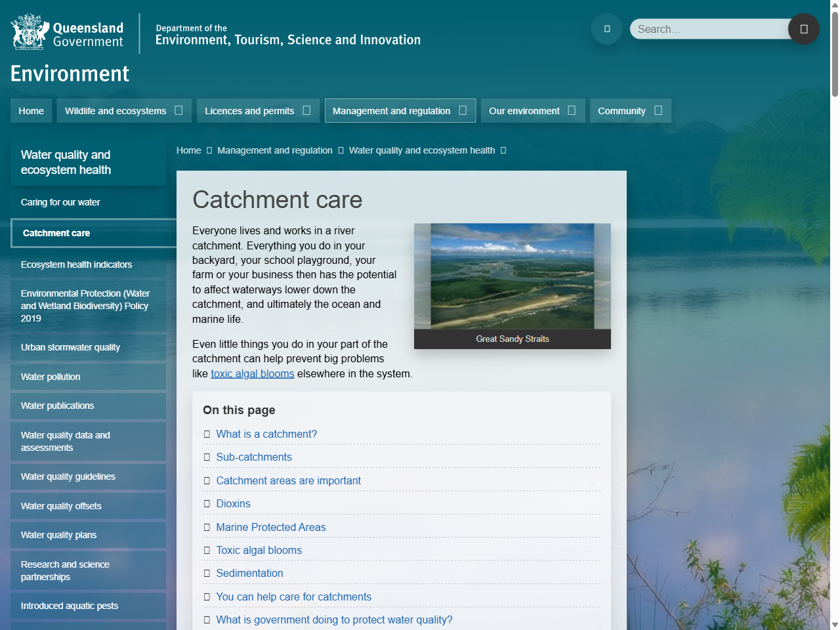Select Water pollution in the sidebar

[51, 377]
